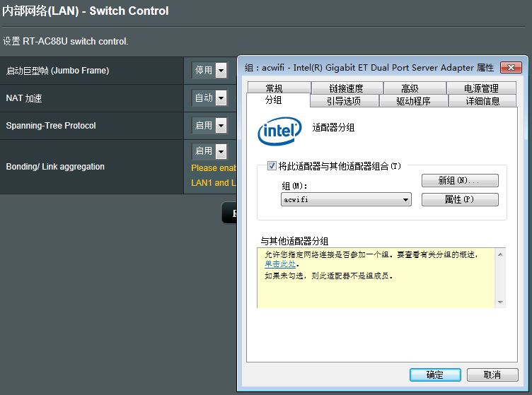The image size is (532, 395).
Task: Close the adapter properties dialog
Action: click(511, 67)
